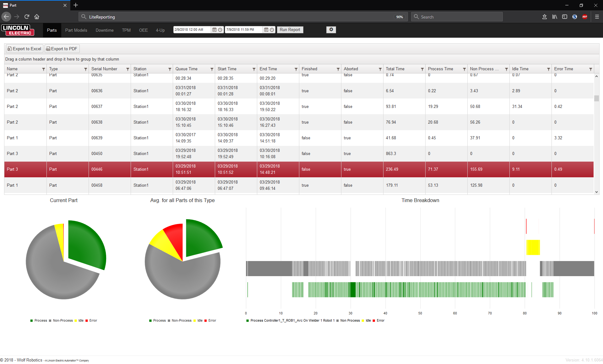Switch to the Downtime tab
The width and height of the screenshot is (603, 364).
pyautogui.click(x=105, y=30)
